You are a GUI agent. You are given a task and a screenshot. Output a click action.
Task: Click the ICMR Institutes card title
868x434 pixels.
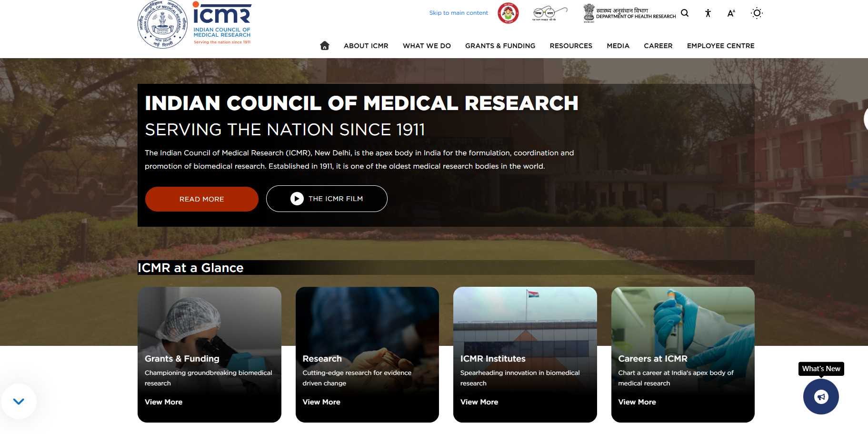pos(493,359)
